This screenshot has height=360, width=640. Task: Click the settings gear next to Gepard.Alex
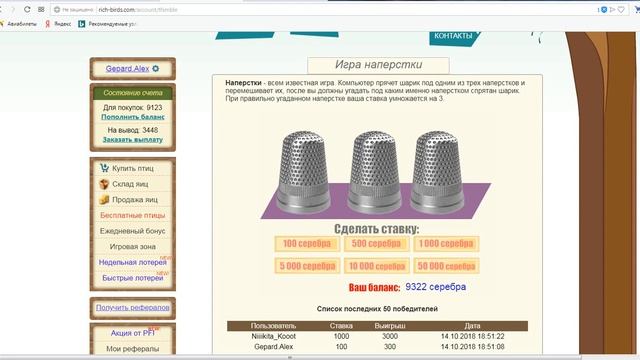[156, 69]
